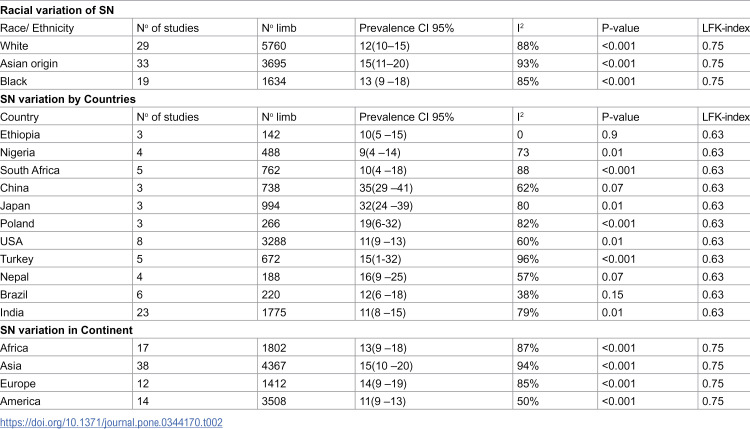Click China prevalence value 35(29–41)

pos(386,188)
